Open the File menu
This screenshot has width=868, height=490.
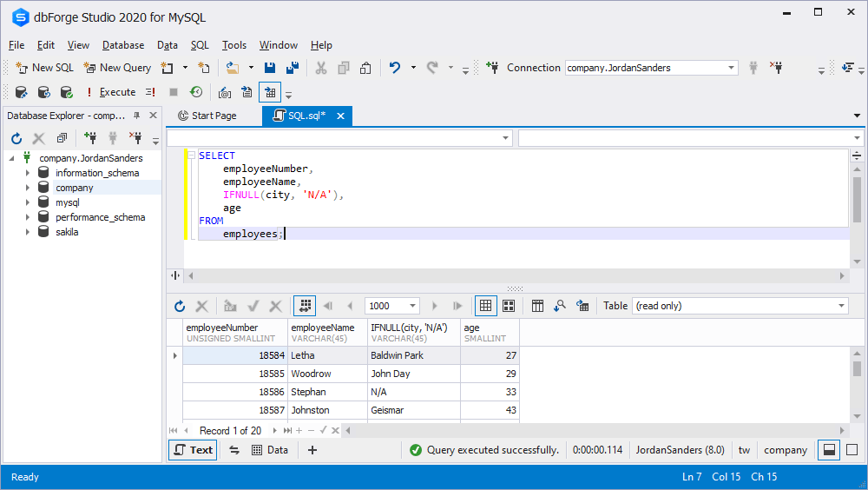pos(16,45)
